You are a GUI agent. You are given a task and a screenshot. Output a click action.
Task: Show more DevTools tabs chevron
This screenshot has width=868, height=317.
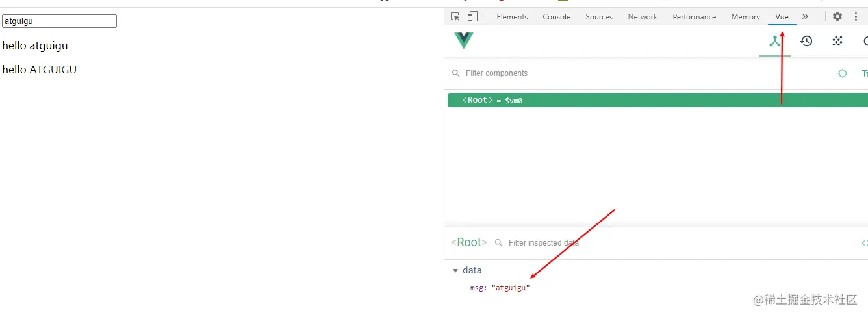click(x=806, y=17)
